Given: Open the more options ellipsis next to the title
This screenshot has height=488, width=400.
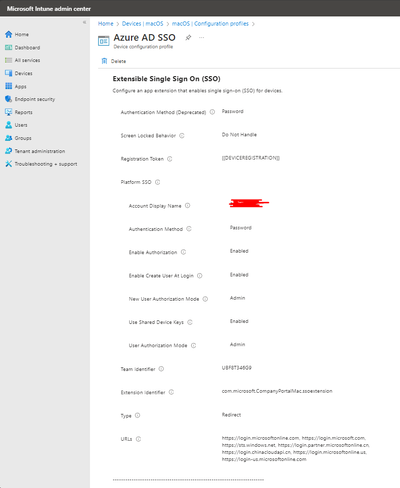Looking at the screenshot, I should 201,38.
